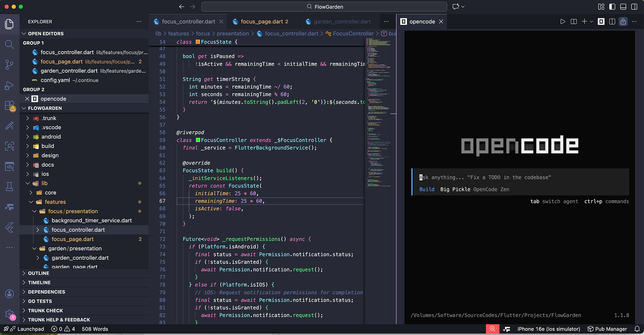Click orange color swatch beside FocusState
644x335 pixels.
pyautogui.click(x=198, y=42)
